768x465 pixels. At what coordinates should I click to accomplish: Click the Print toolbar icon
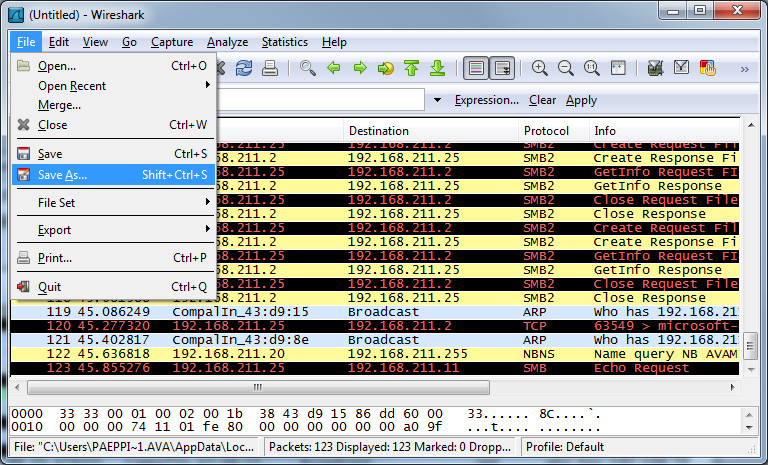click(270, 69)
